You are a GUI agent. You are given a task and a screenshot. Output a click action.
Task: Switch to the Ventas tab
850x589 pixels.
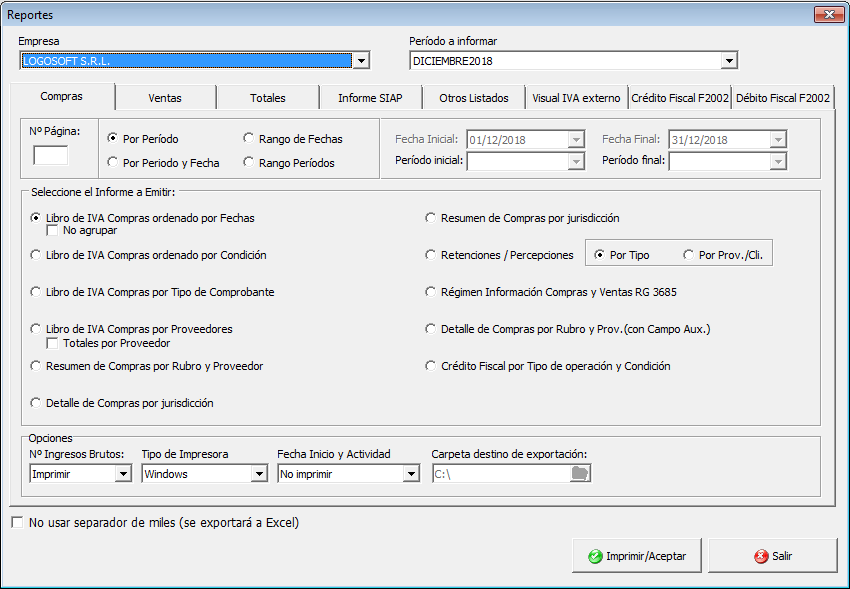pos(165,98)
